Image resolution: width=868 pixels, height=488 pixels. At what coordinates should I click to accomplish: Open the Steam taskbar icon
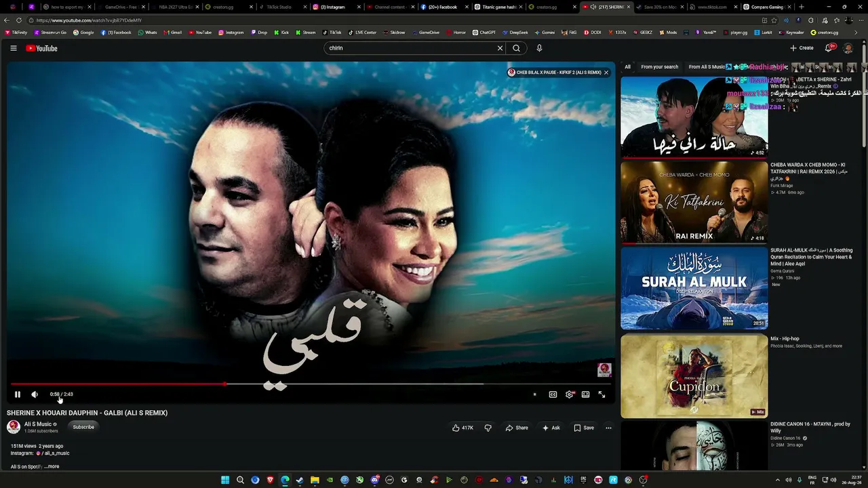coord(300,480)
